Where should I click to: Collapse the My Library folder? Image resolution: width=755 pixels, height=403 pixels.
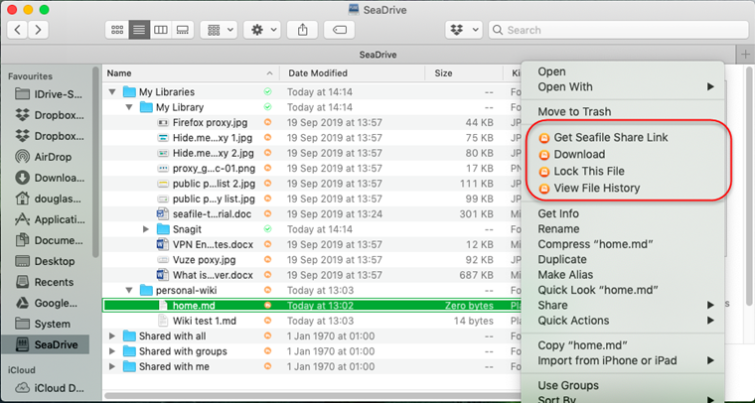tap(129, 107)
